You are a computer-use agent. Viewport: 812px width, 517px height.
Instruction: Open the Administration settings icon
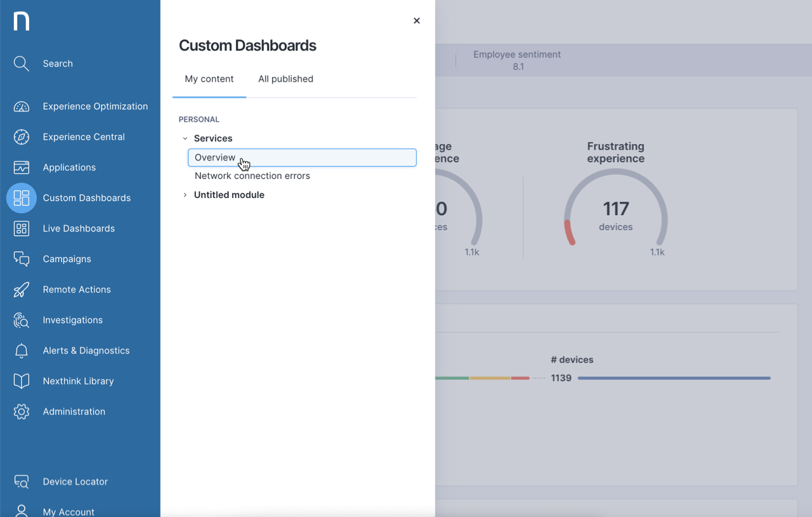[x=21, y=411]
